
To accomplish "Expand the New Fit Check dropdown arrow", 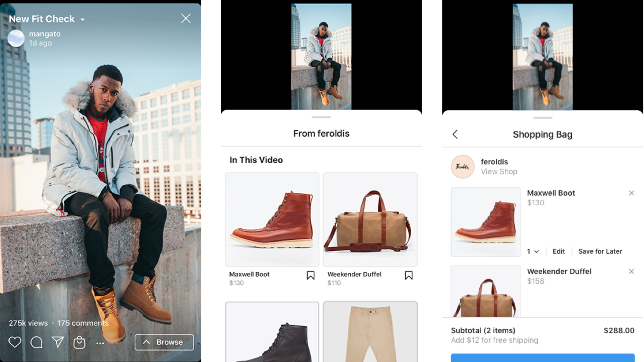I will (x=83, y=20).
